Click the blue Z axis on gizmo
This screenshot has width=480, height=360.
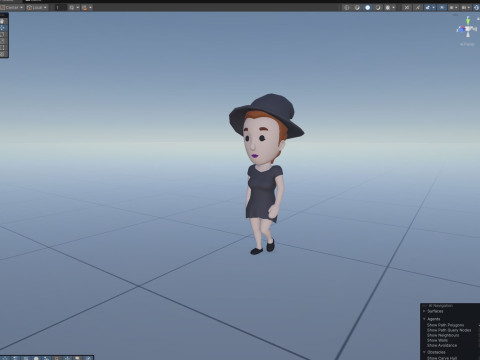461,29
